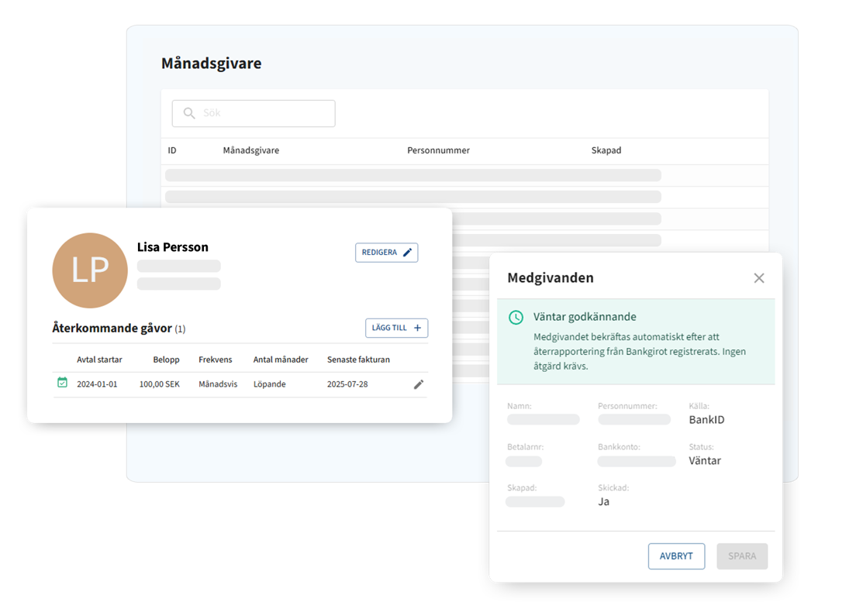The height and width of the screenshot is (616, 856).
Task: Click the Avtal startar column header
Action: [x=99, y=360]
